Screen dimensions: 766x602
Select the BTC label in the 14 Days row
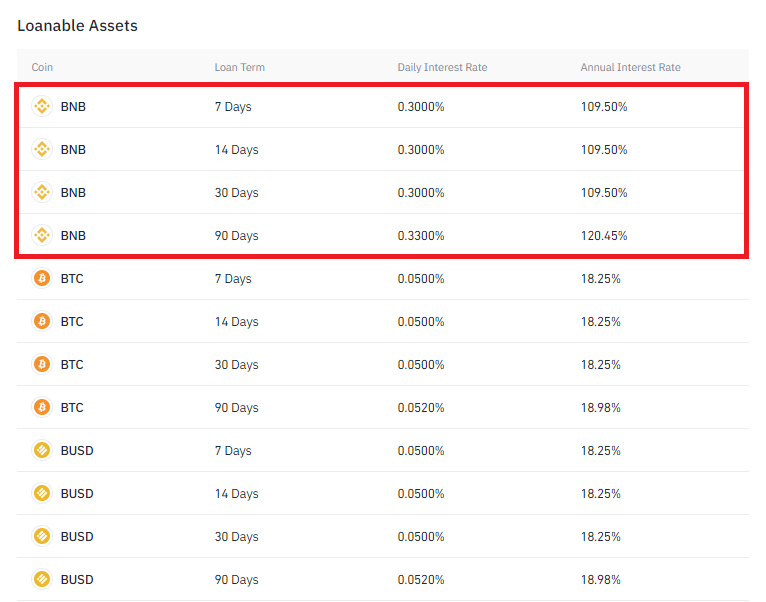(72, 322)
